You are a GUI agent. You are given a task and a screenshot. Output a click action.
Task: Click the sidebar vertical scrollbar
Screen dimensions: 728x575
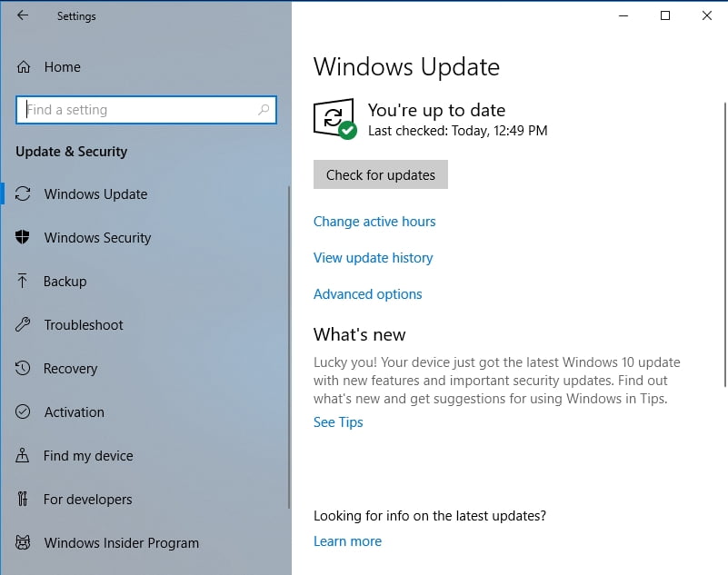point(289,347)
